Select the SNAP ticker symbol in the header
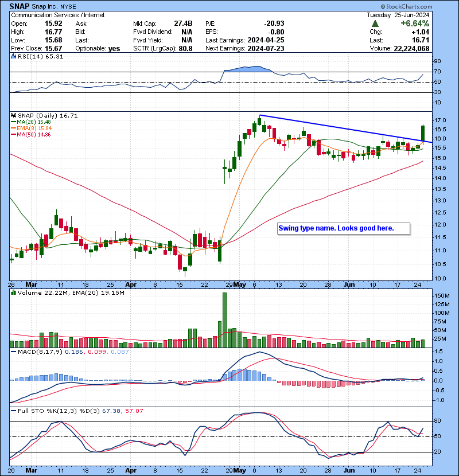The image size is (459, 476). point(20,6)
